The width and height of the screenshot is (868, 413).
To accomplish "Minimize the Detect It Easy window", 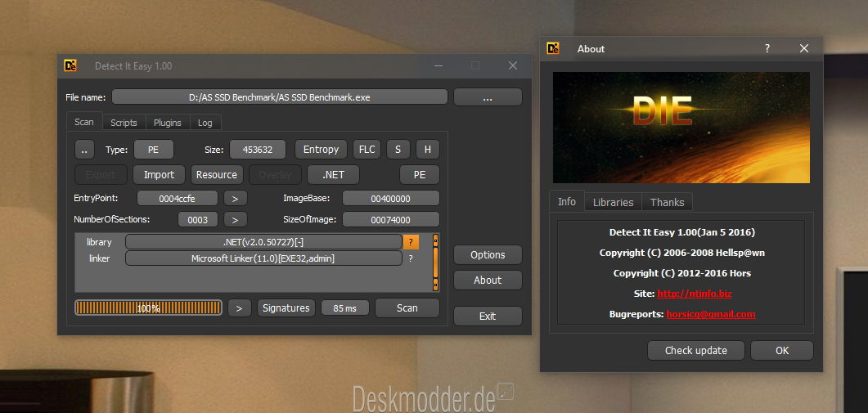I will [438, 66].
